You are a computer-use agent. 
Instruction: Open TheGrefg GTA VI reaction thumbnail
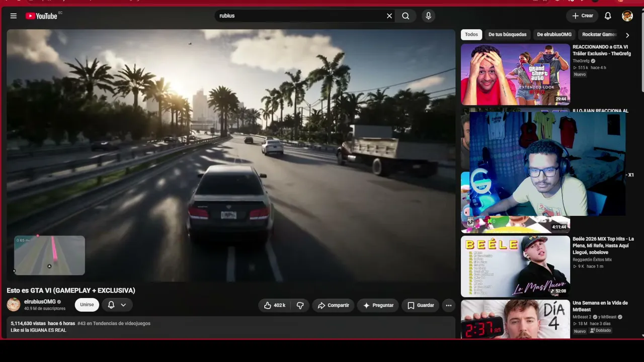(x=515, y=74)
